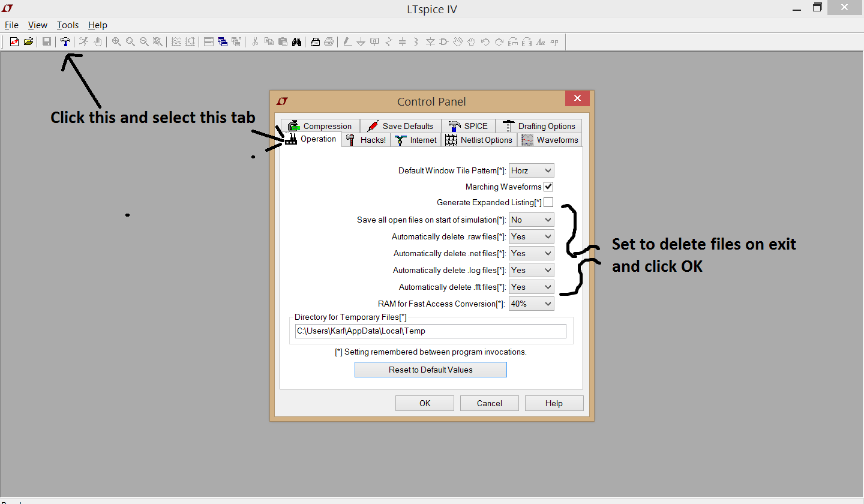Viewport: 864px width, 504px height.
Task: Click the Redo arrow icon
Action: click(x=499, y=41)
